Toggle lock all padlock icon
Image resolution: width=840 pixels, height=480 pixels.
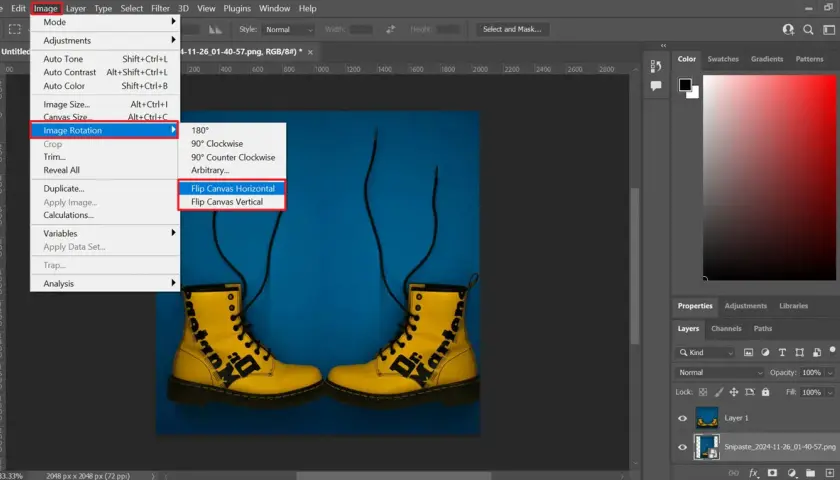[x=766, y=392]
